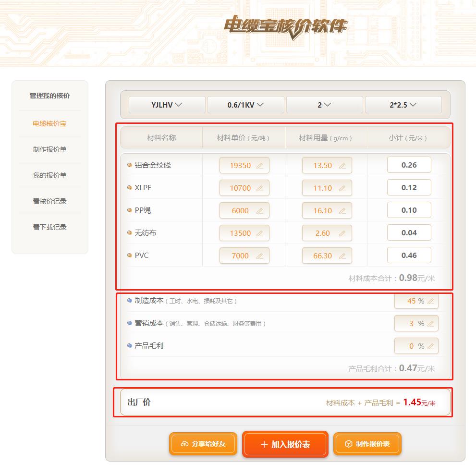The height and width of the screenshot is (475, 476).
Task: Click the edit pencil beside price 6000
Action: click(259, 211)
